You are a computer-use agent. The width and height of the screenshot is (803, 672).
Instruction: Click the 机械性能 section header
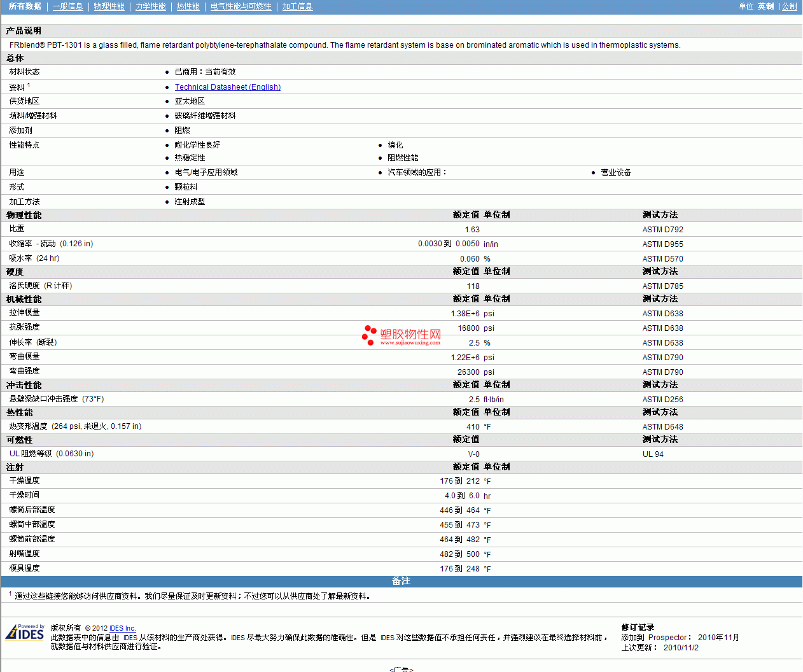24,299
